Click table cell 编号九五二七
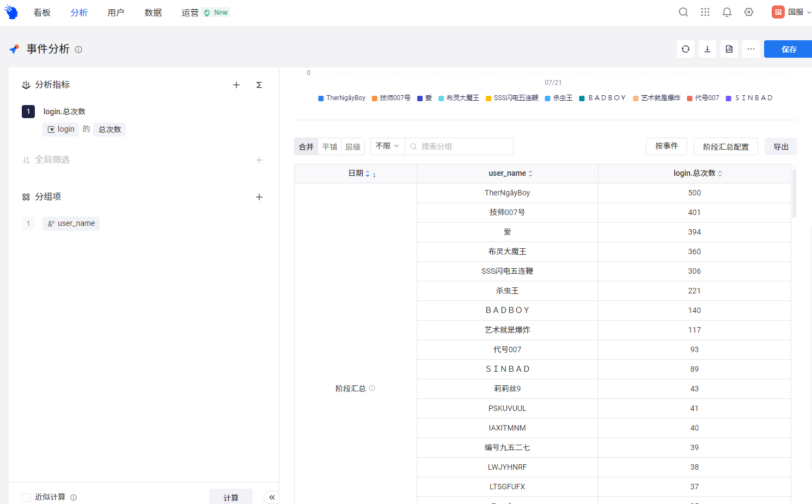This screenshot has height=504, width=812. (x=508, y=447)
